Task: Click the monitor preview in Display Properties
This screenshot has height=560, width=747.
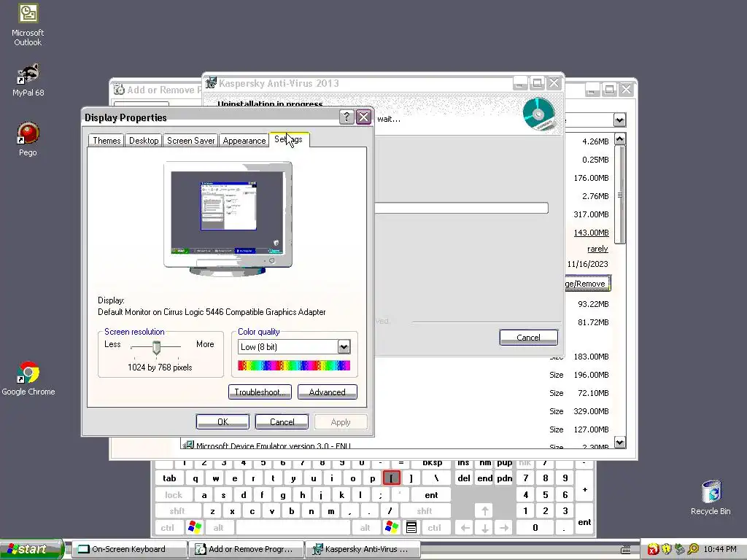Action: 228,218
